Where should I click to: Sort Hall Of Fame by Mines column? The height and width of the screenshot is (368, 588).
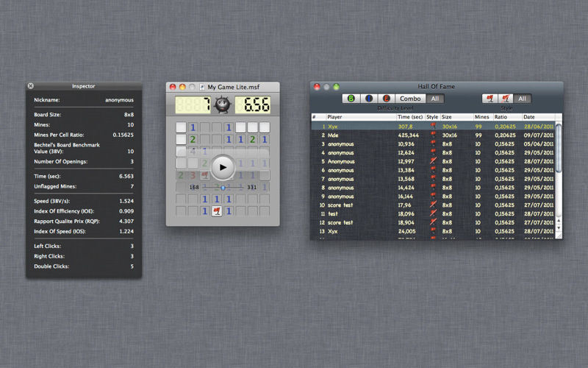point(483,117)
